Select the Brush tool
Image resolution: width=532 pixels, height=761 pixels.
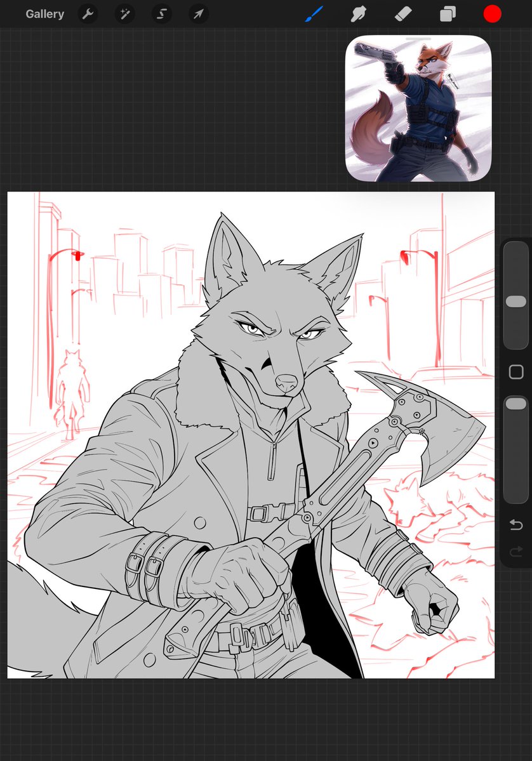pos(314,14)
